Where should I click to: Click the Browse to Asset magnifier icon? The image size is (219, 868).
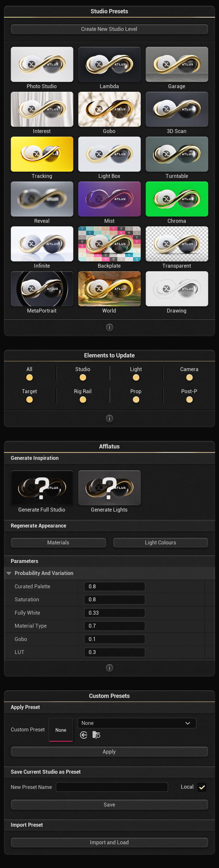pos(96,735)
